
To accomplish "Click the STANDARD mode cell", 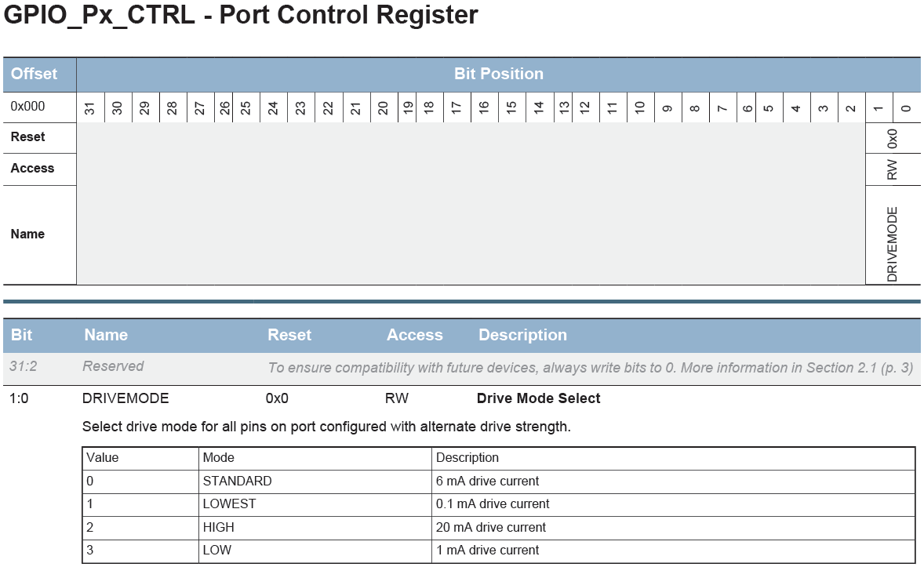I will 237,481.
